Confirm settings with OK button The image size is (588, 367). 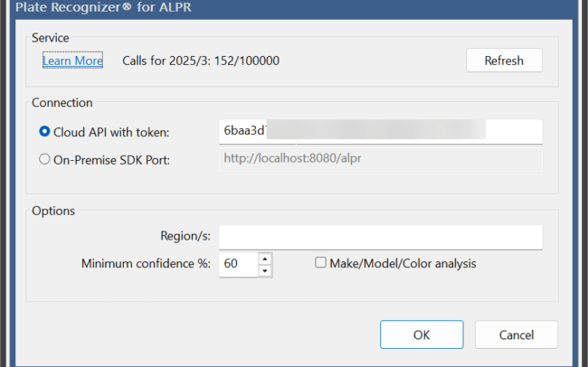click(x=422, y=334)
